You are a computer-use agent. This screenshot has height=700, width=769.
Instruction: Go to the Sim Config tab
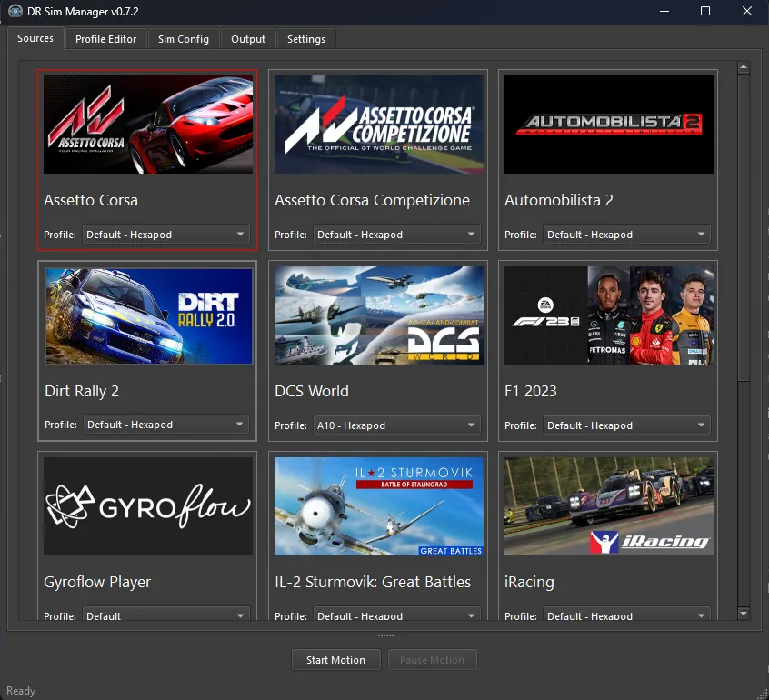184,39
